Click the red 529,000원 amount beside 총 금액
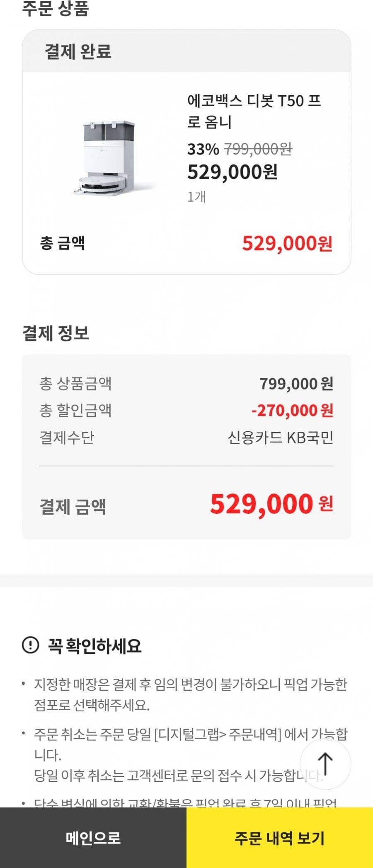The image size is (373, 868). point(287,243)
